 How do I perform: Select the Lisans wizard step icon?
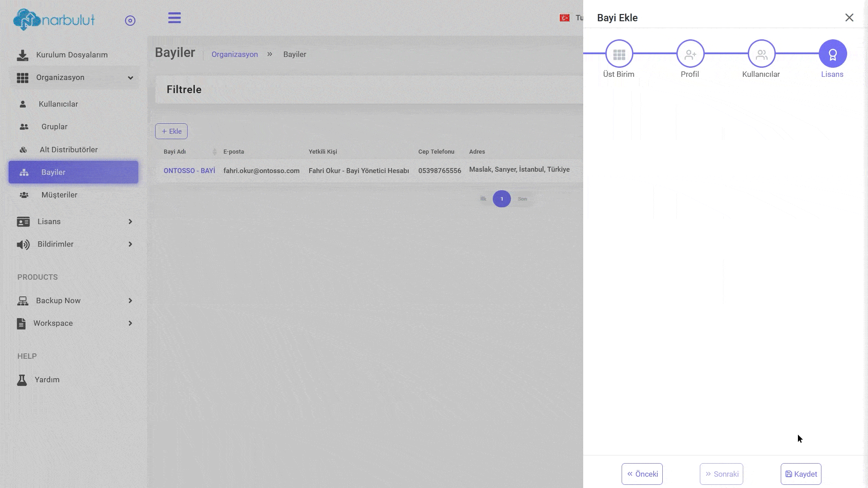tap(833, 54)
